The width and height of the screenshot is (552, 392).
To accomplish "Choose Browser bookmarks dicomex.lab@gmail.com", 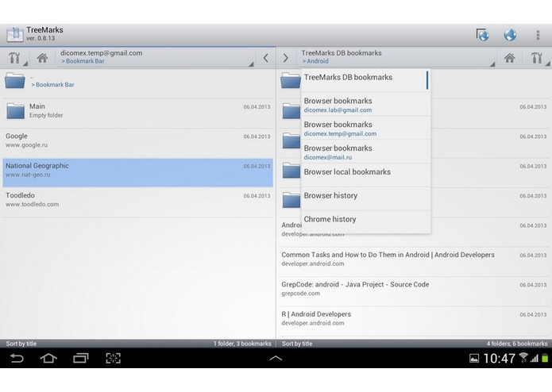I will (366, 105).
